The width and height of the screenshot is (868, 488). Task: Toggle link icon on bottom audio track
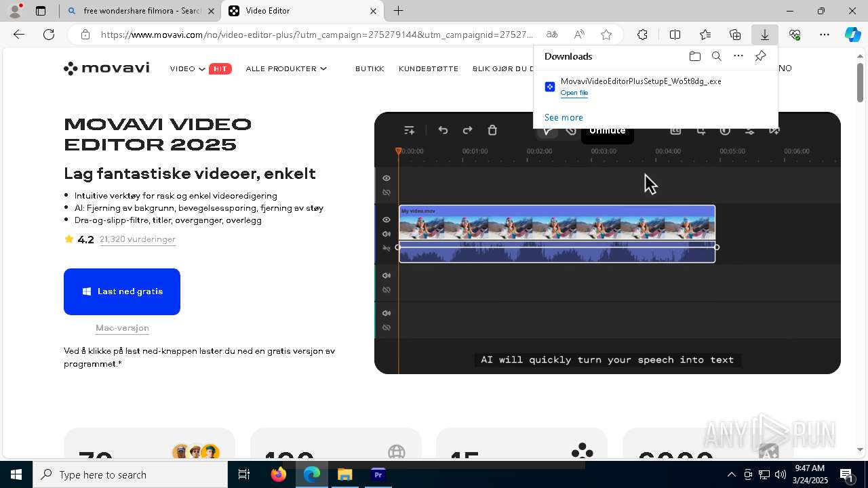(387, 327)
